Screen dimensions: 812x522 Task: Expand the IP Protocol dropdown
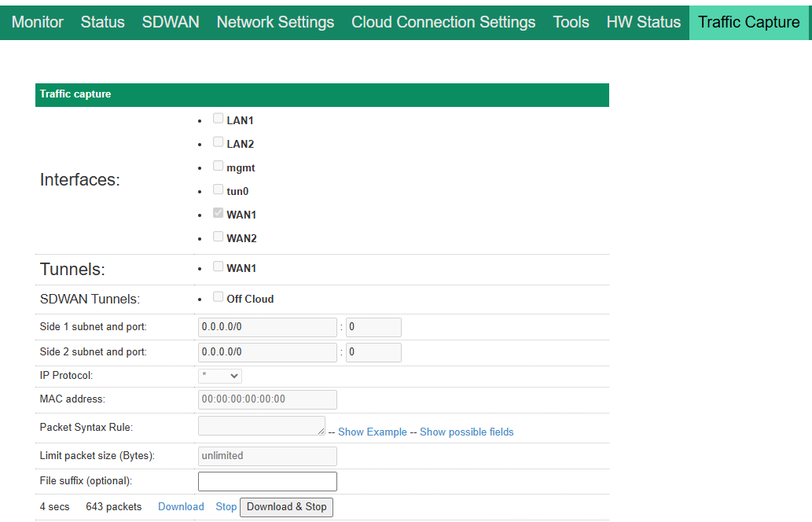(x=220, y=376)
